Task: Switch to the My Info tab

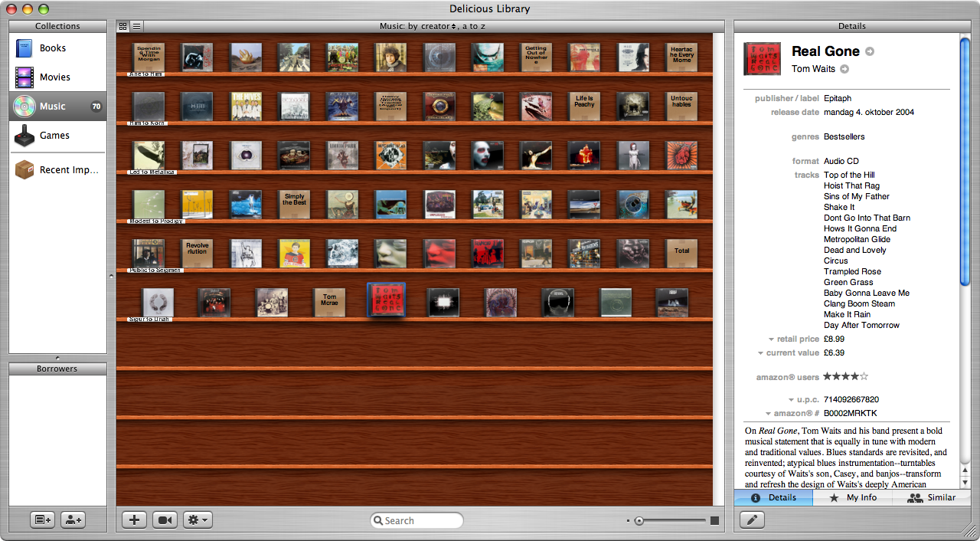Action: [x=852, y=497]
